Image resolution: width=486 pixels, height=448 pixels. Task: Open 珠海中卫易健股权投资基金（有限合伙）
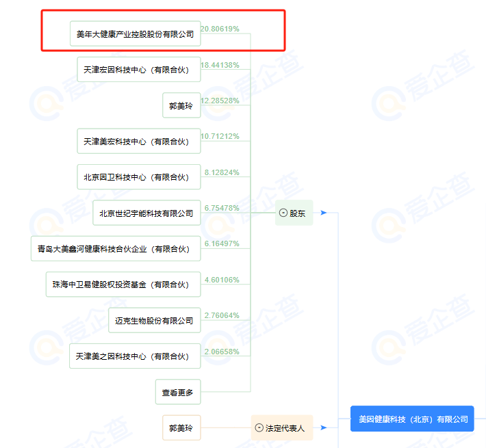(x=123, y=285)
